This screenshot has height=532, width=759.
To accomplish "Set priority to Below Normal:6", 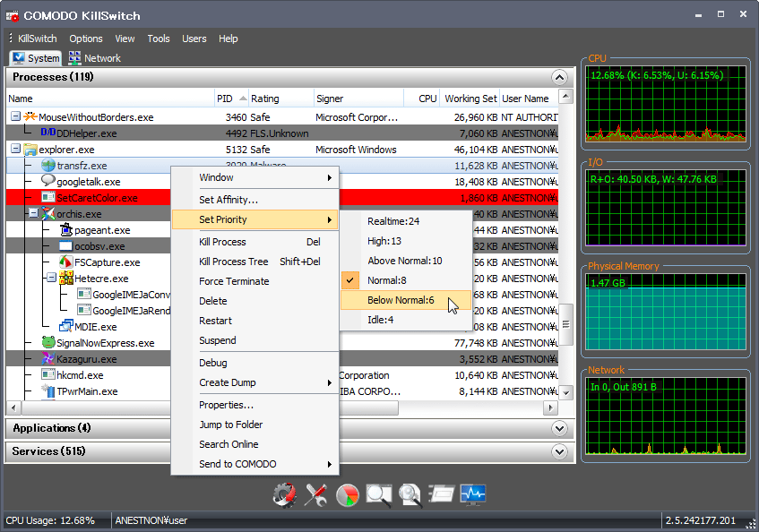I will [406, 300].
